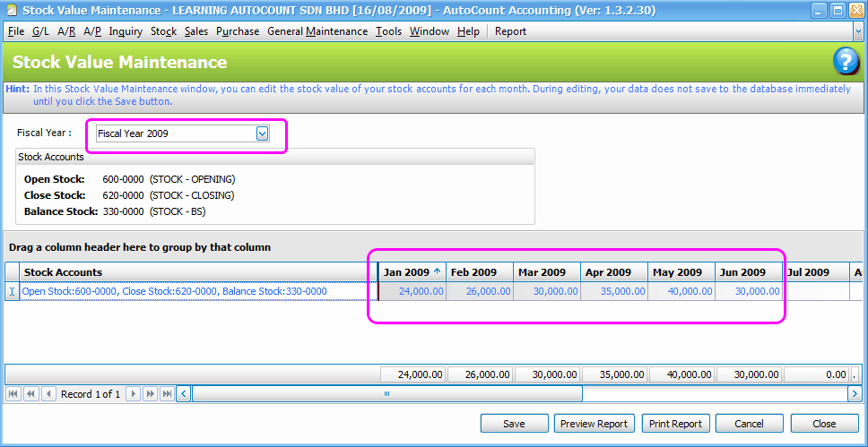Viewport: 868px width, 447px height.
Task: Select the Mar 2009 value cell 30,000.00
Action: 547,291
